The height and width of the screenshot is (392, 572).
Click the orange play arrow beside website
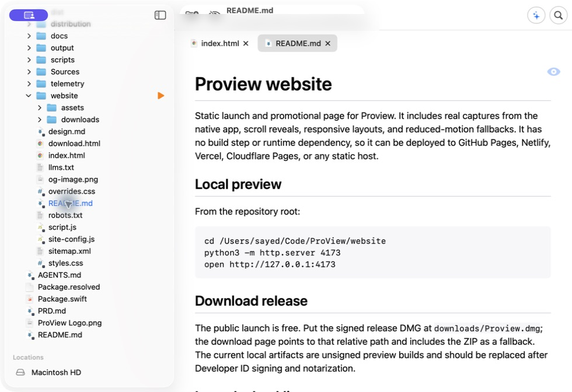(161, 96)
